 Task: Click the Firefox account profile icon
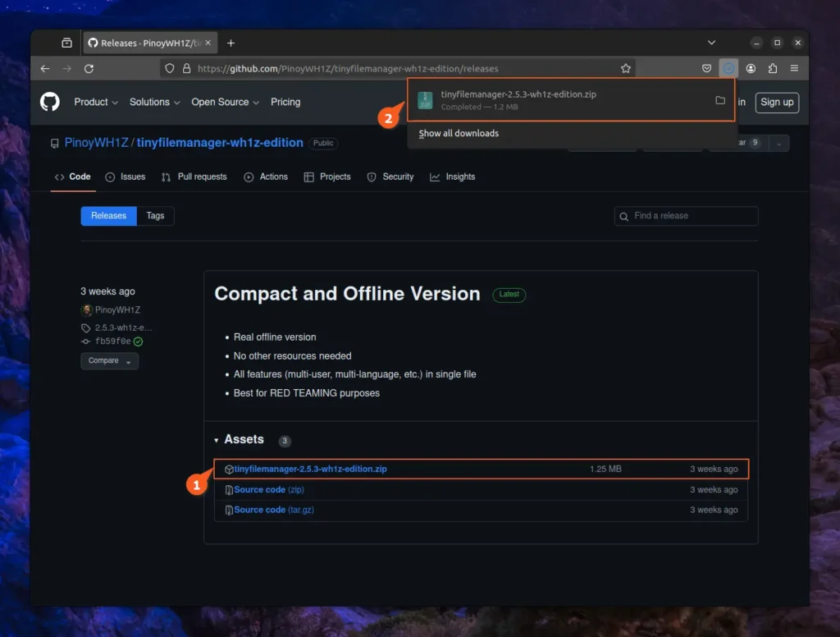(x=751, y=69)
